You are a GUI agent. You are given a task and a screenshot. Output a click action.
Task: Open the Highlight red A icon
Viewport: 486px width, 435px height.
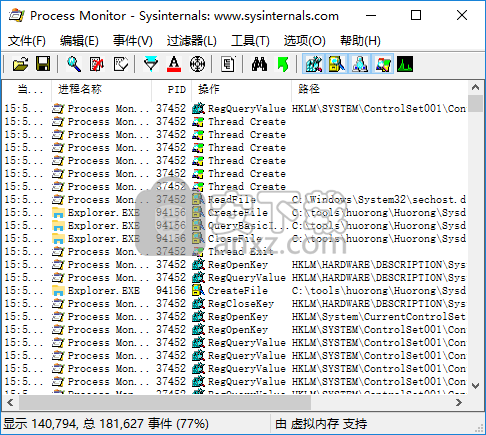[174, 64]
